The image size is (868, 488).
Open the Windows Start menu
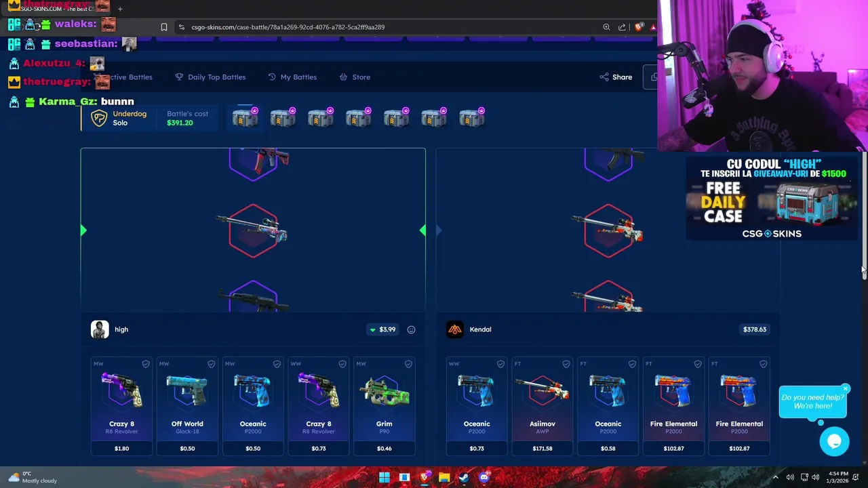click(x=384, y=478)
